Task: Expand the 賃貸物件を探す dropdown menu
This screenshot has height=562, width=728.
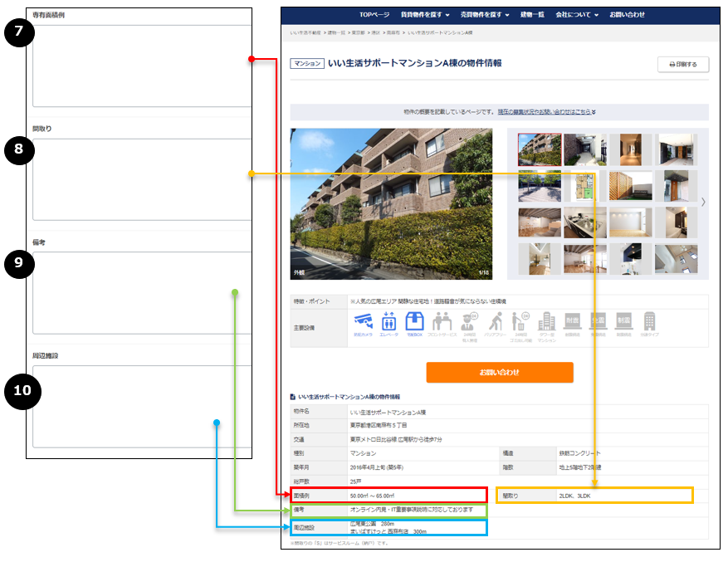Action: [x=425, y=15]
